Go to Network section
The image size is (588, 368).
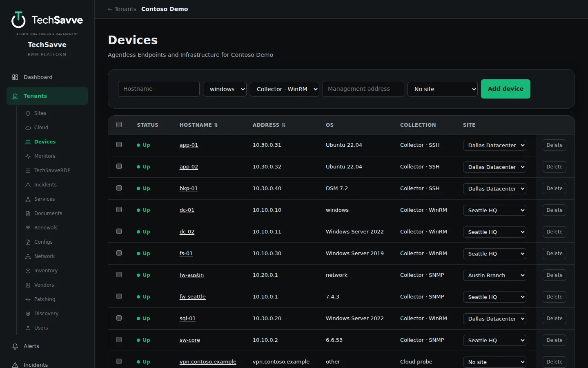pos(45,256)
